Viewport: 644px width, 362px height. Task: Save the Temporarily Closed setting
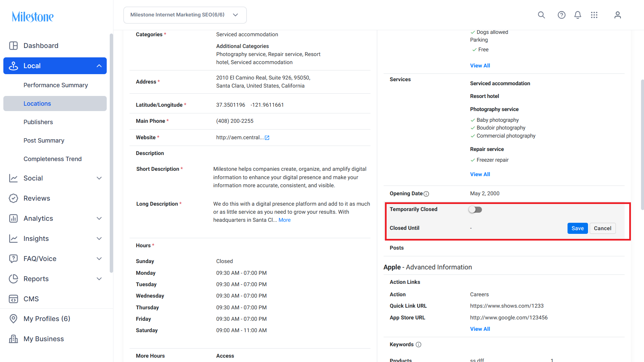[578, 228]
